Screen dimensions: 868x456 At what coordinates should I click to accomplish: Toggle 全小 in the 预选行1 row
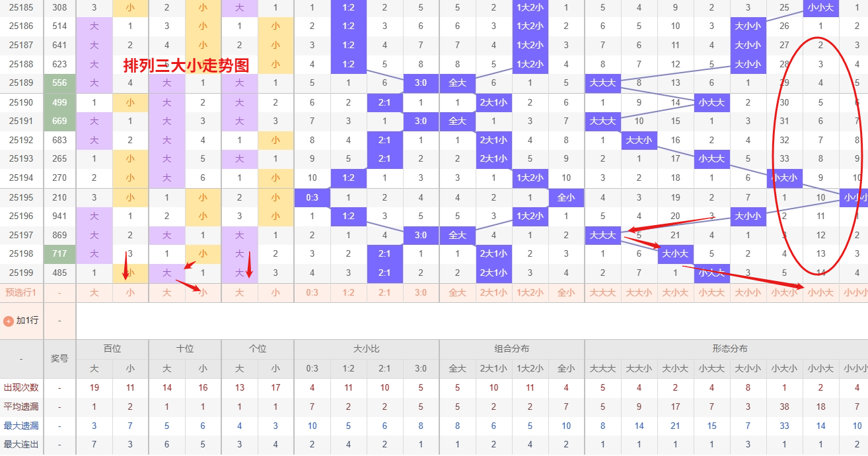[x=566, y=293]
